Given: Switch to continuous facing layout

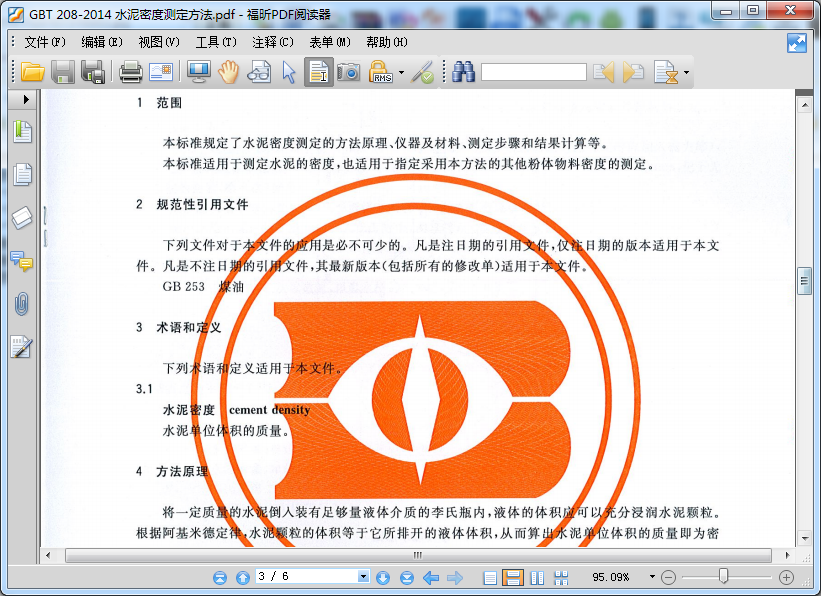Looking at the screenshot, I should 561,578.
